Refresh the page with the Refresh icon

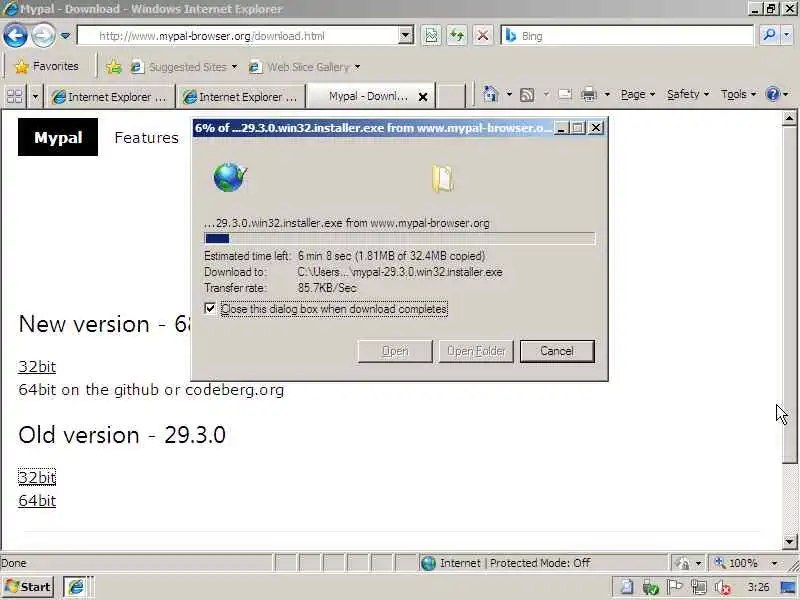click(x=457, y=36)
